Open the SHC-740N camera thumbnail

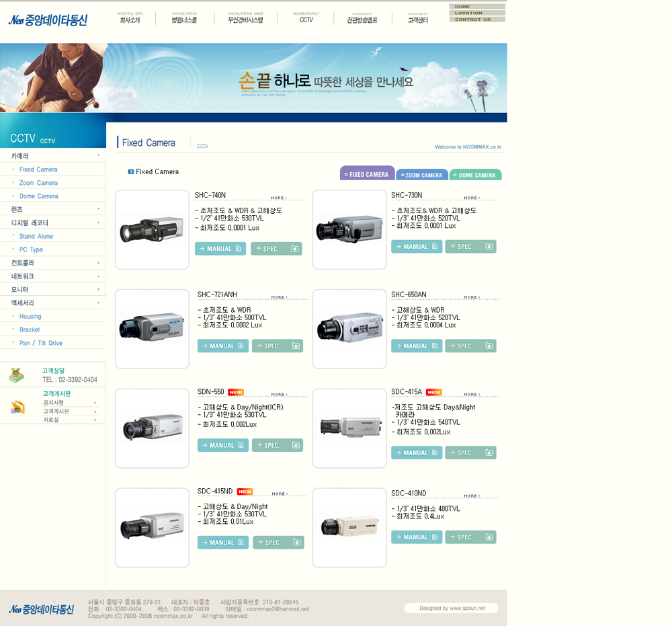click(152, 230)
